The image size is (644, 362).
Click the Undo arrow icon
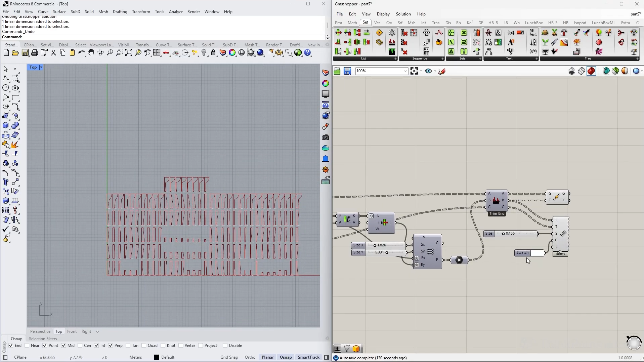(81, 53)
